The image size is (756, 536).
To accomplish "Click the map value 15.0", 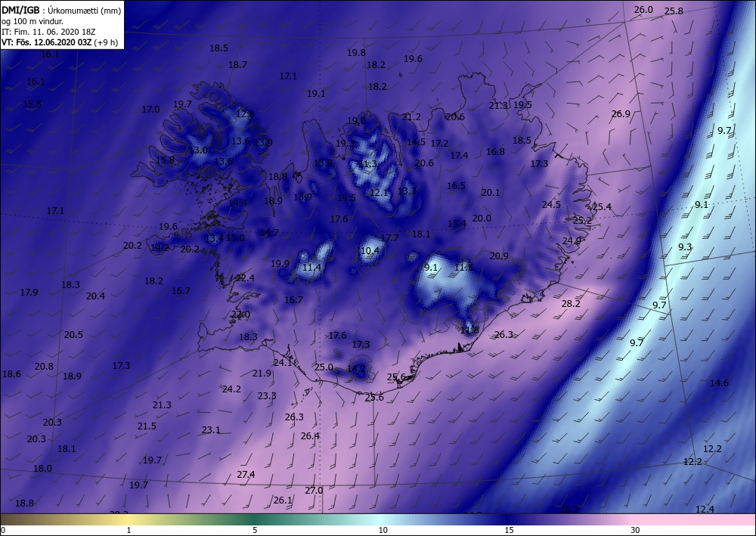I will coord(235,238).
